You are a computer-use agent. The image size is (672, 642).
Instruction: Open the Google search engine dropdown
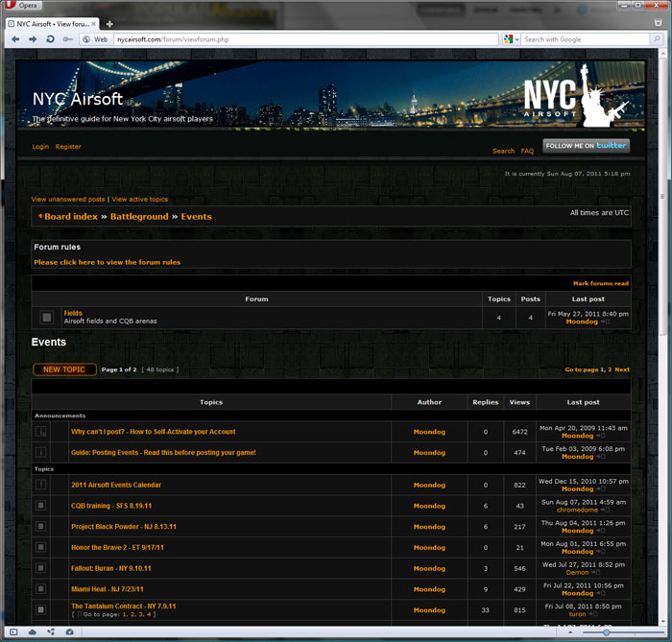511,39
